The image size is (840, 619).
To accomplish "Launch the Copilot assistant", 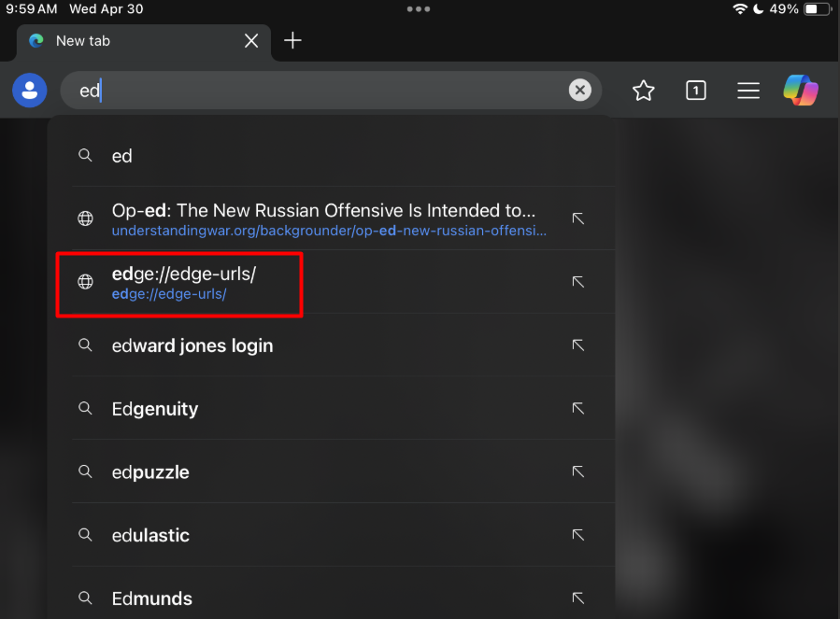I will click(x=801, y=90).
